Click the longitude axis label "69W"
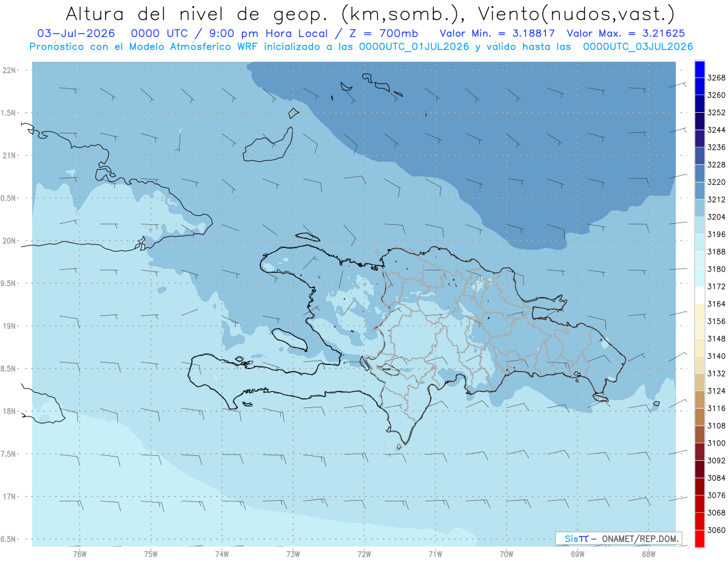Viewport: 728px width, 562px height. (578, 553)
